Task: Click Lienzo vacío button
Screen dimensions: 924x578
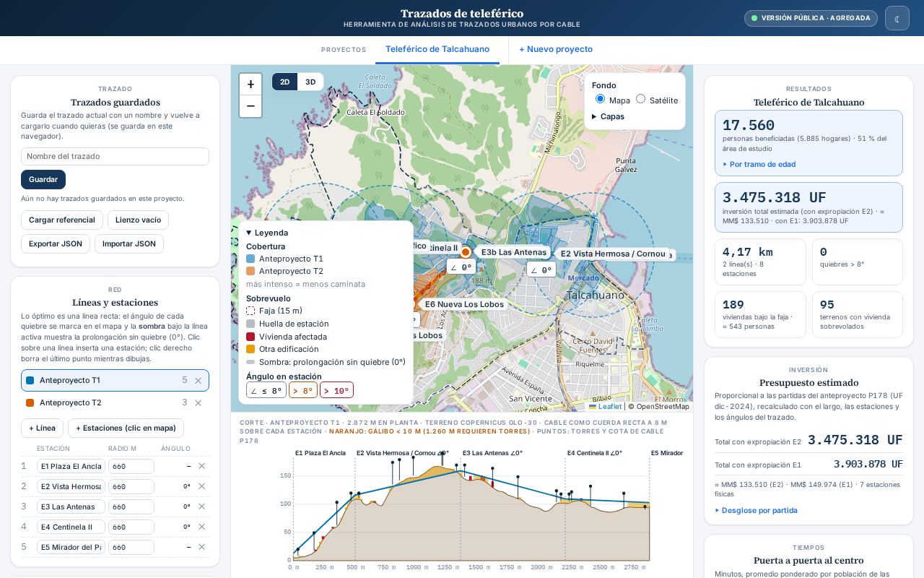Action: tap(138, 220)
